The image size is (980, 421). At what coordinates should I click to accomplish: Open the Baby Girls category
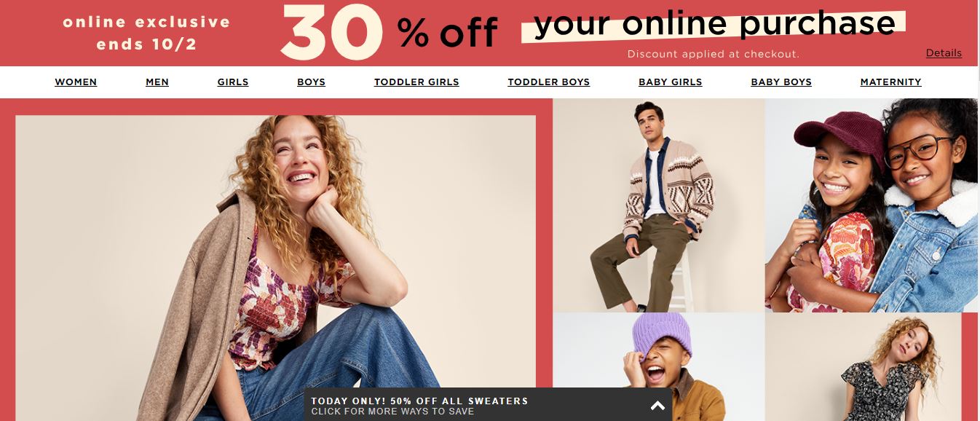click(x=671, y=82)
